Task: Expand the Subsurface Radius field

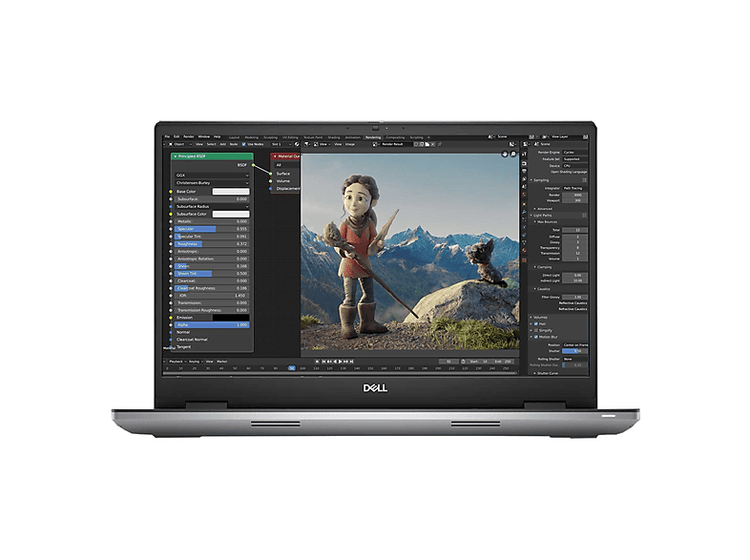Action: tap(212, 207)
